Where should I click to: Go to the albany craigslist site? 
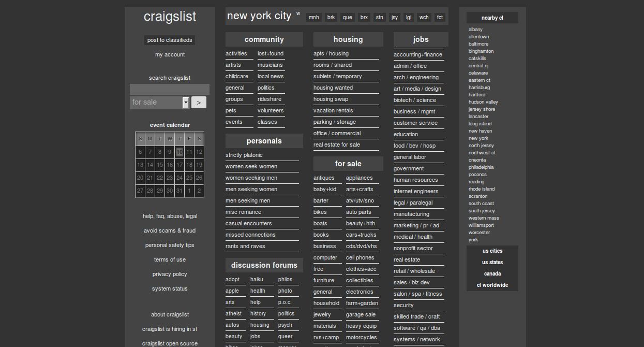click(475, 30)
